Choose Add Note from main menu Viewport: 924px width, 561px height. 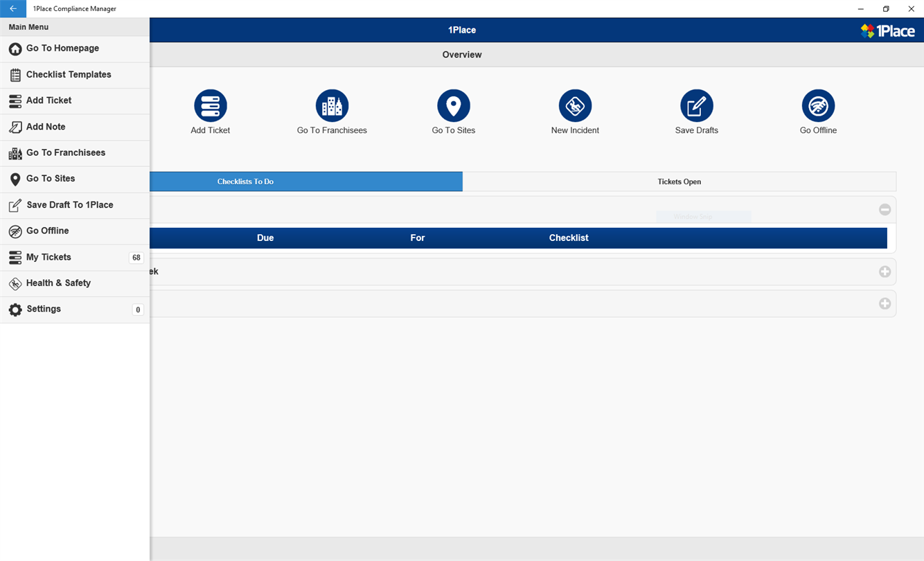pyautogui.click(x=75, y=127)
